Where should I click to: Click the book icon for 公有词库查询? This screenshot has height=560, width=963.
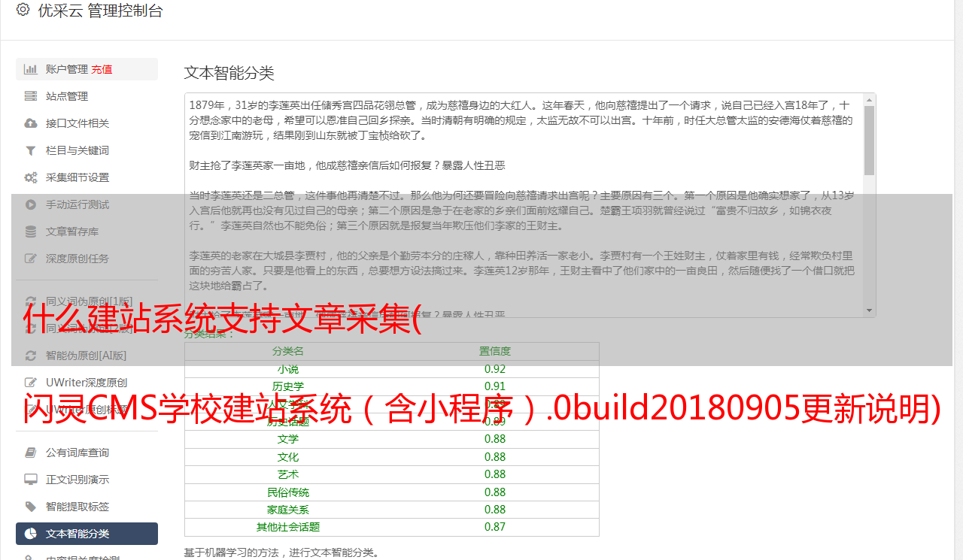pos(31,453)
